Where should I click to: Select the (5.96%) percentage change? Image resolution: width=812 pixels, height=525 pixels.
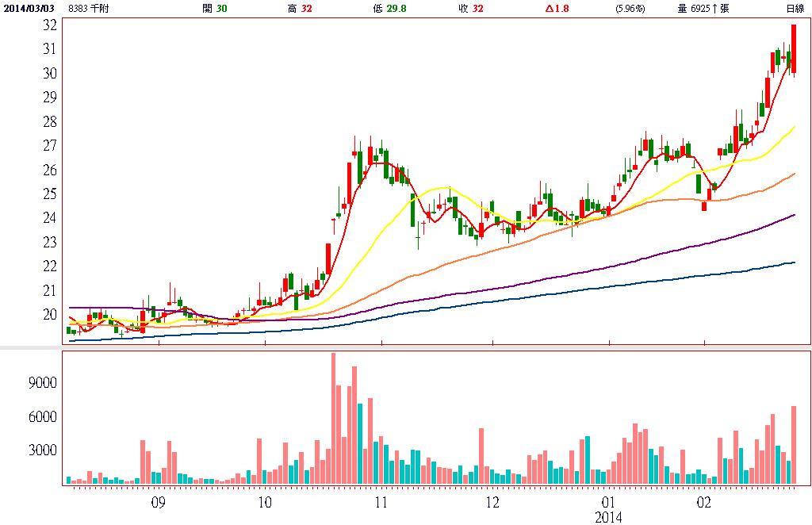630,9
